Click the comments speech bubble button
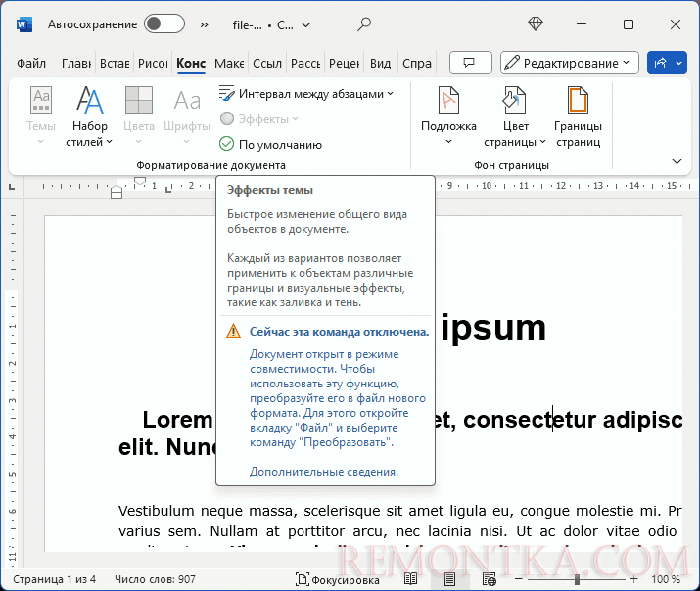The image size is (700, 591). coord(471,63)
